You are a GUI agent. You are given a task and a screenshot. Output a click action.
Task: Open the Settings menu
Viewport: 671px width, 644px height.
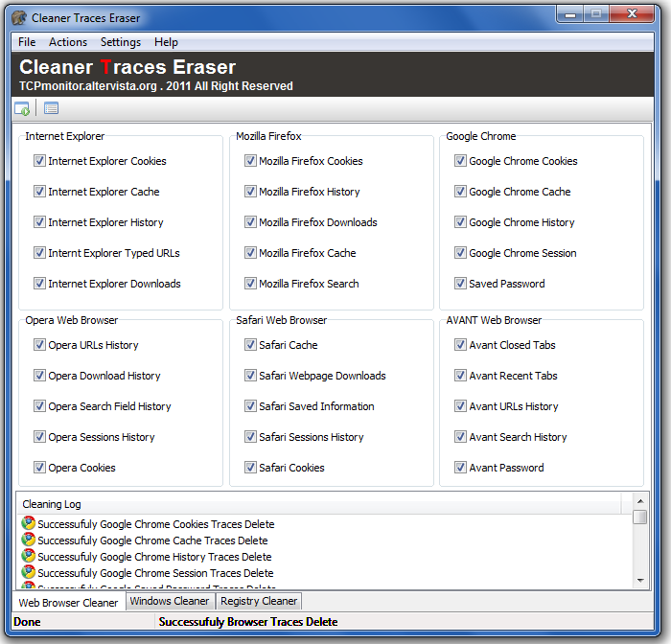point(121,42)
